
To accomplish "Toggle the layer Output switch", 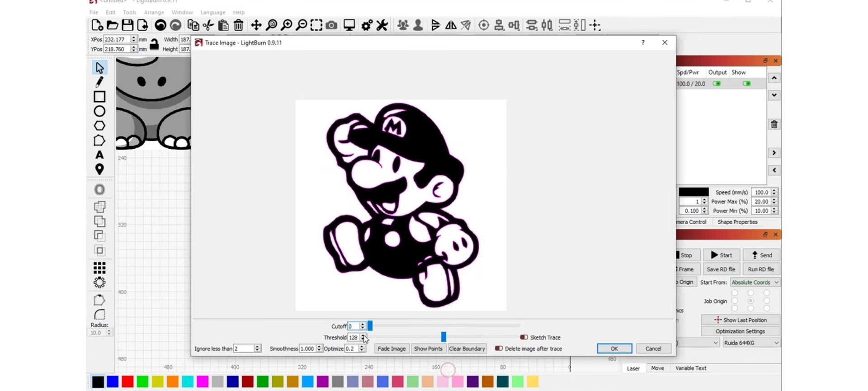I will click(x=717, y=84).
